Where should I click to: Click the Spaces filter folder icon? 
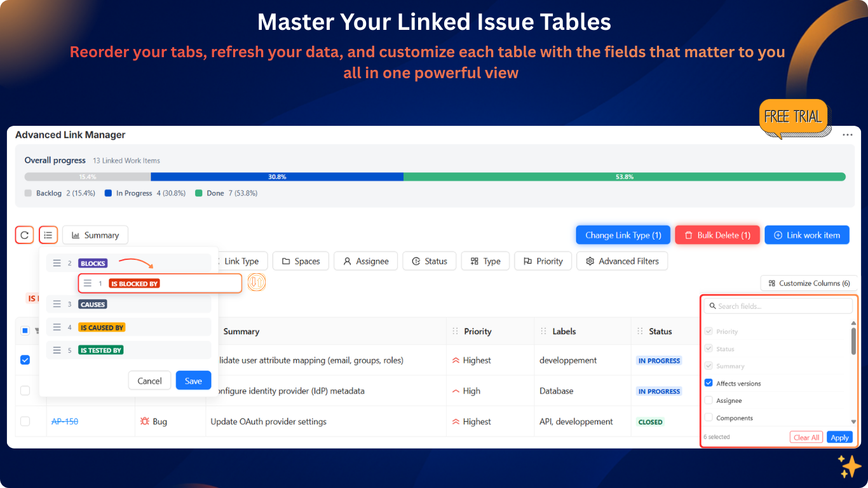[287, 261]
